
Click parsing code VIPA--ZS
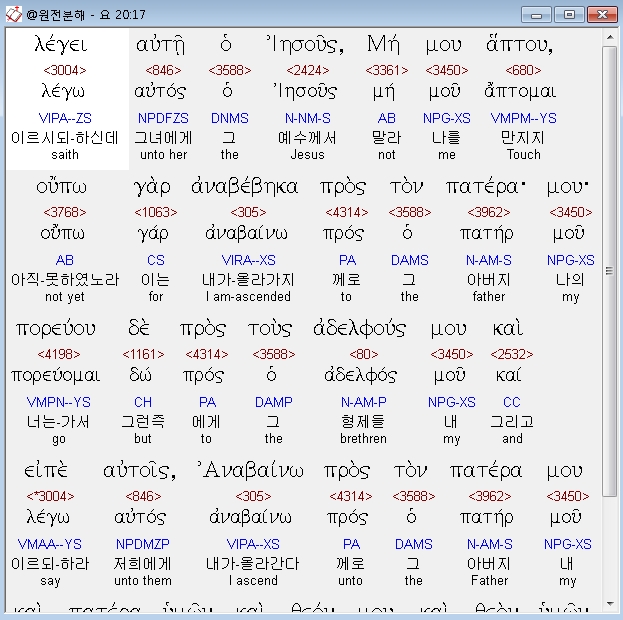(65, 118)
